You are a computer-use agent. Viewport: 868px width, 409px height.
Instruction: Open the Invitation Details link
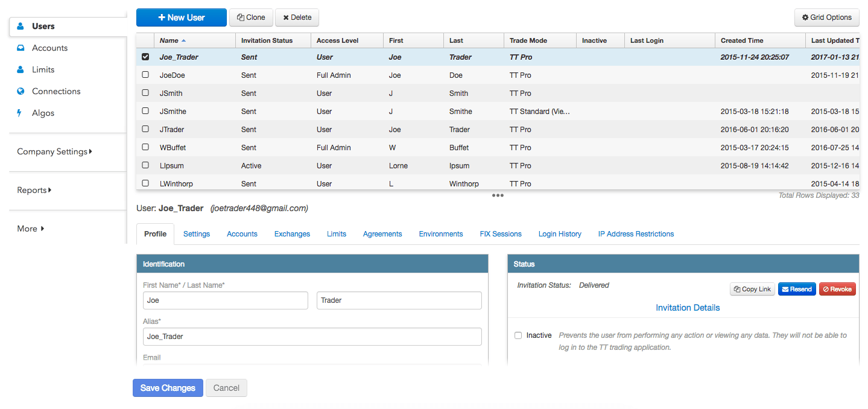click(688, 308)
